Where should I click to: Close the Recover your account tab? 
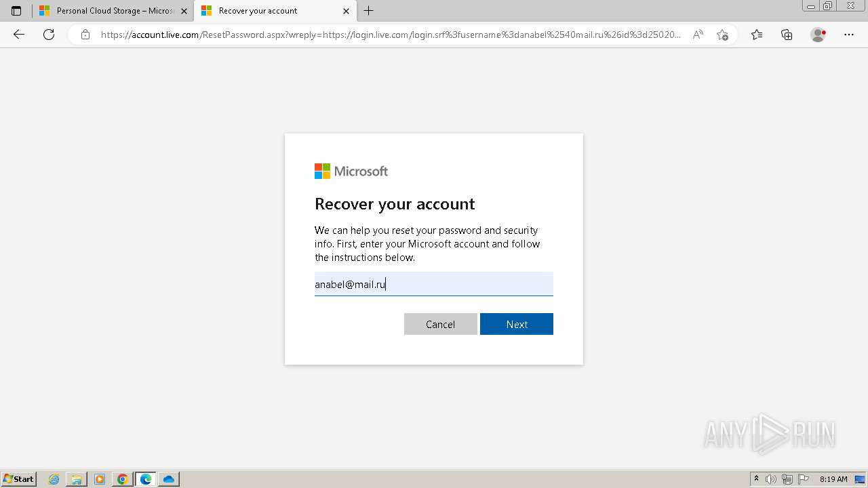click(x=346, y=11)
